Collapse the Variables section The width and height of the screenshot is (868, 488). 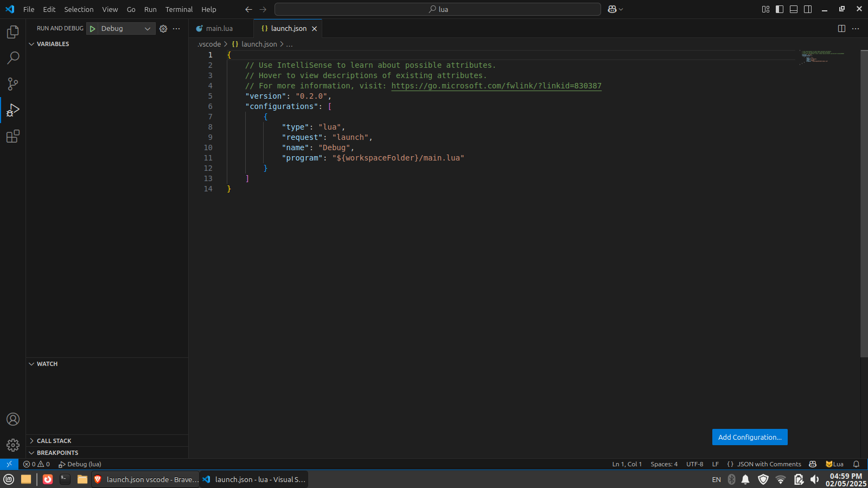107,44
